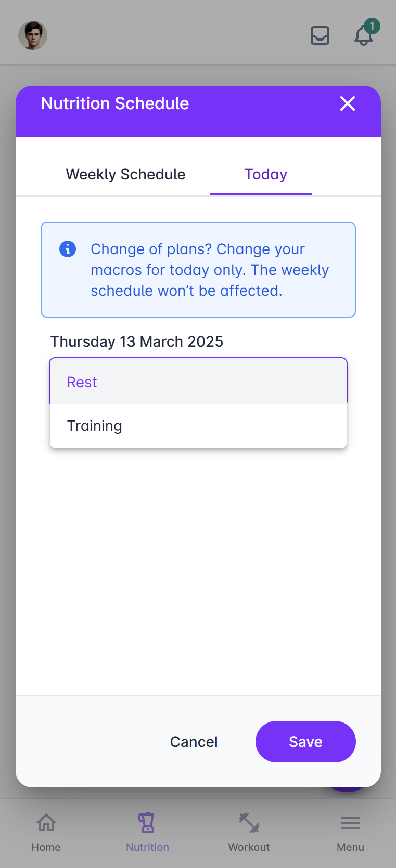Click the blue info circle icon
Viewport: 396px width, 868px height.
click(x=68, y=249)
